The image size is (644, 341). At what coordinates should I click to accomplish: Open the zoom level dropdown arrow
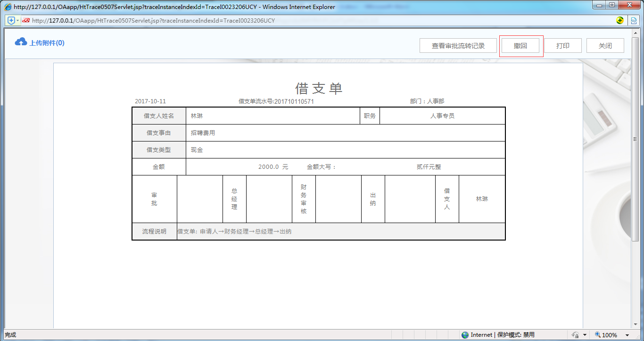[x=627, y=335]
